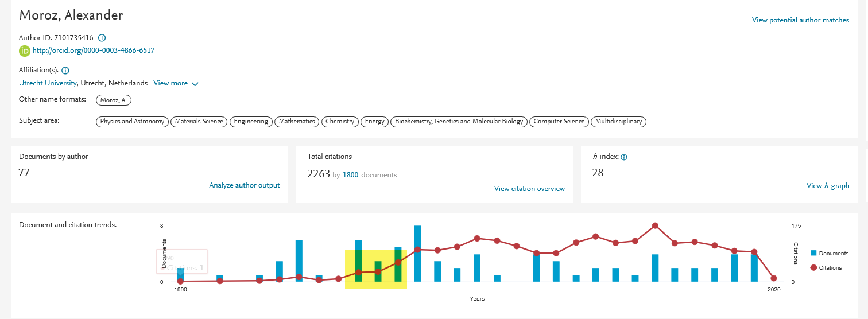868x319 pixels.
Task: Follow the Utrecht University affiliation link
Action: click(48, 83)
